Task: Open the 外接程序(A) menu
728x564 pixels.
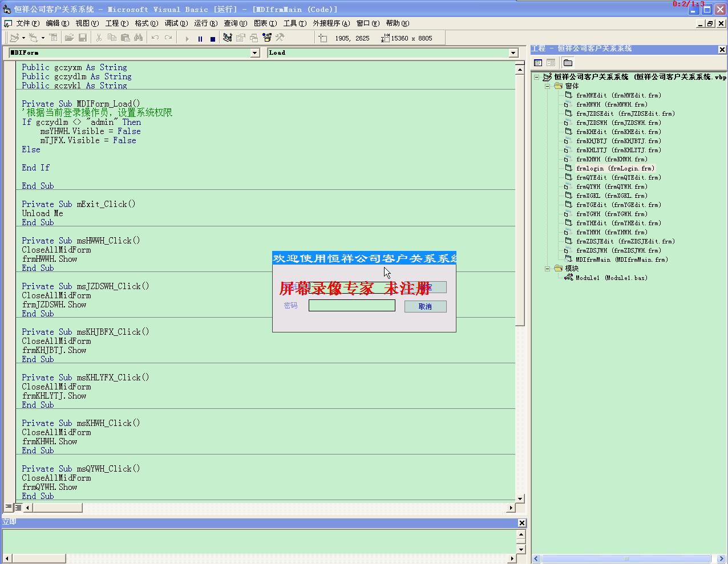Action: (331, 23)
